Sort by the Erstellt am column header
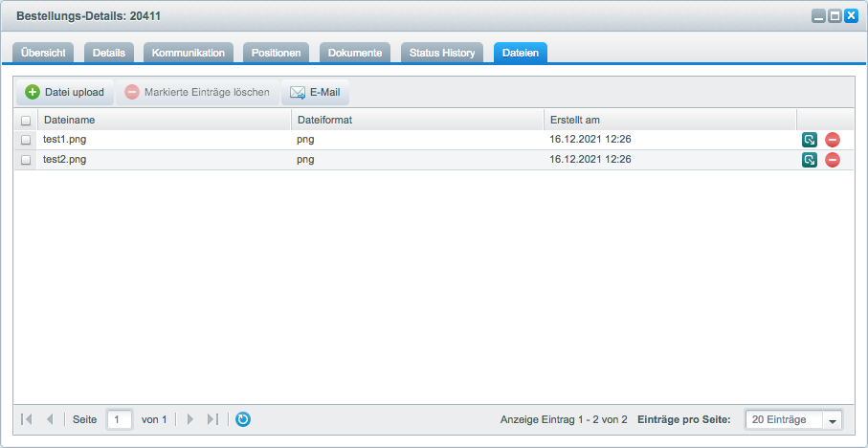The image size is (868, 448). 668,120
